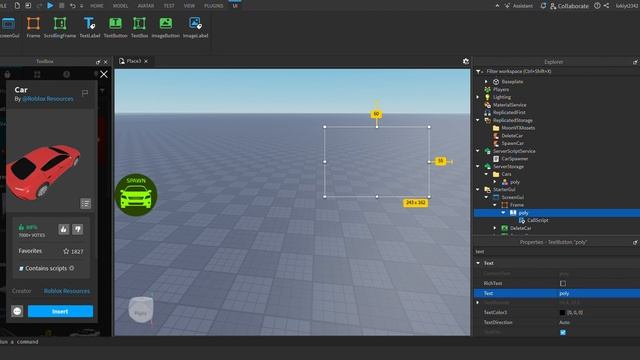Insert a Frame from the UI ribbon

click(33, 27)
